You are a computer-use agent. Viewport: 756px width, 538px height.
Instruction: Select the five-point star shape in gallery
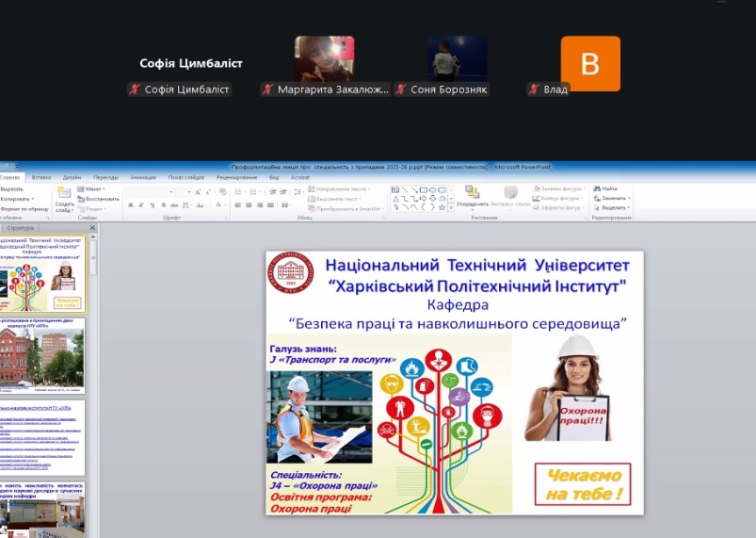click(442, 207)
